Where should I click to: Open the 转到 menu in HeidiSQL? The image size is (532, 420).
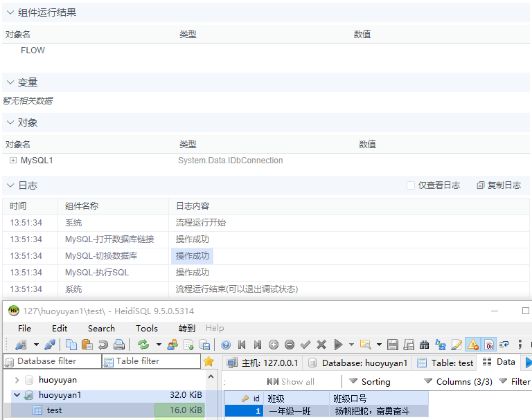(x=186, y=328)
